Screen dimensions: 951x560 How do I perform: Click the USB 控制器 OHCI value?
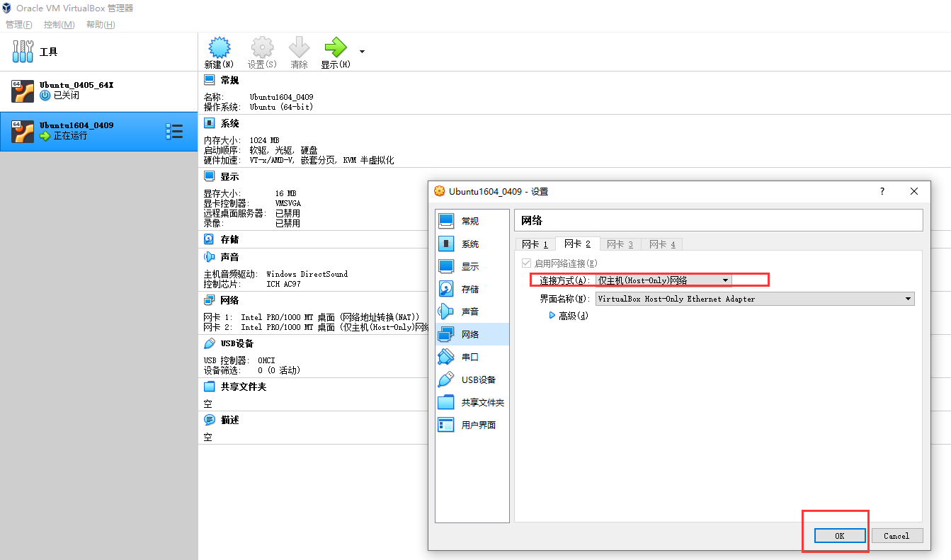pos(266,360)
